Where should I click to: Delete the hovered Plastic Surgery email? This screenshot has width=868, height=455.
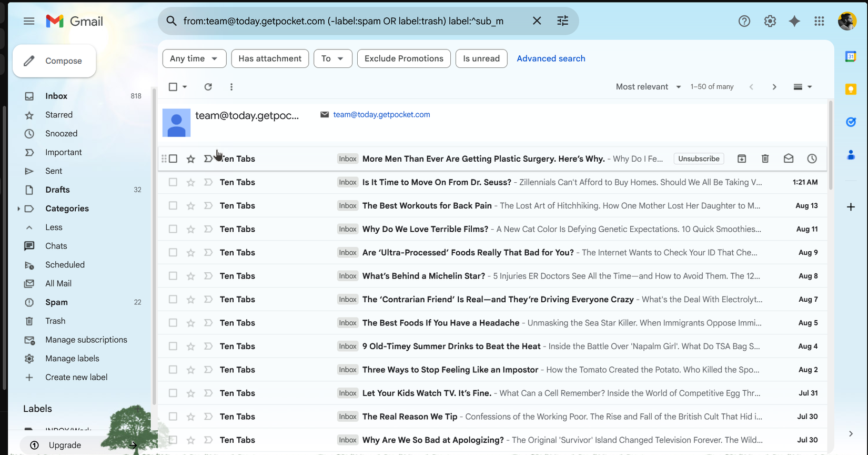point(765,159)
